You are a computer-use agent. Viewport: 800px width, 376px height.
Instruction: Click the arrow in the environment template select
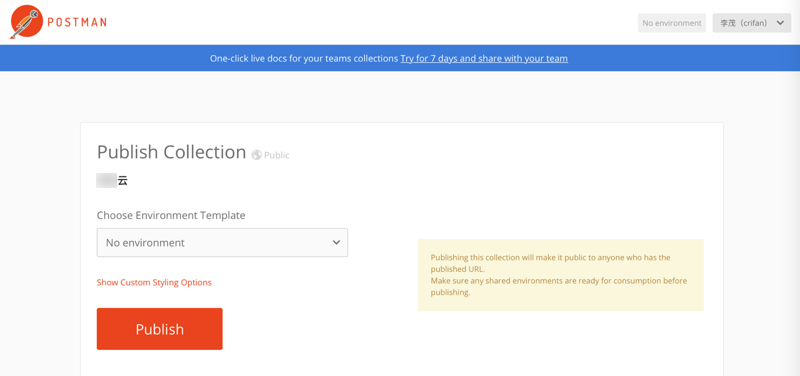pos(336,242)
